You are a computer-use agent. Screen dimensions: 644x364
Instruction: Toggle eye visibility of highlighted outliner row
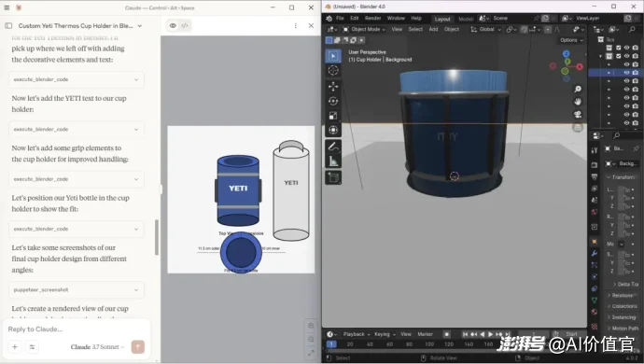[626, 72]
